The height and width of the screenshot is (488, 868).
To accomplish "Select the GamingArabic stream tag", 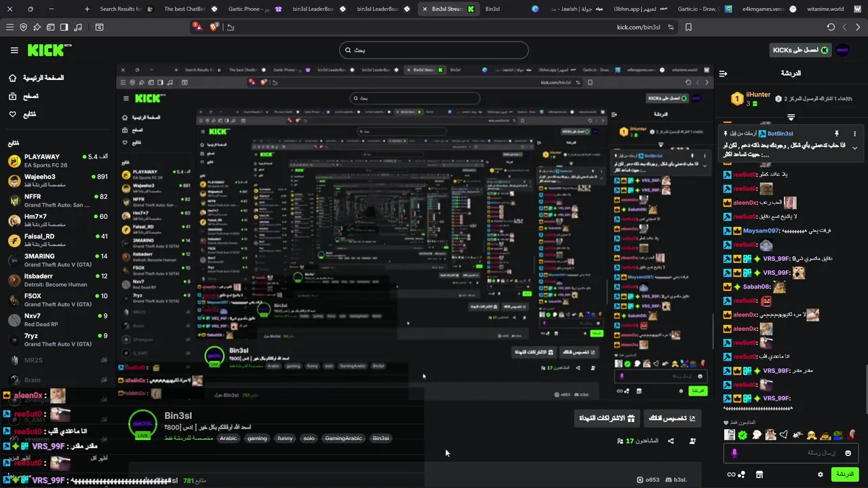I will click(x=344, y=439).
